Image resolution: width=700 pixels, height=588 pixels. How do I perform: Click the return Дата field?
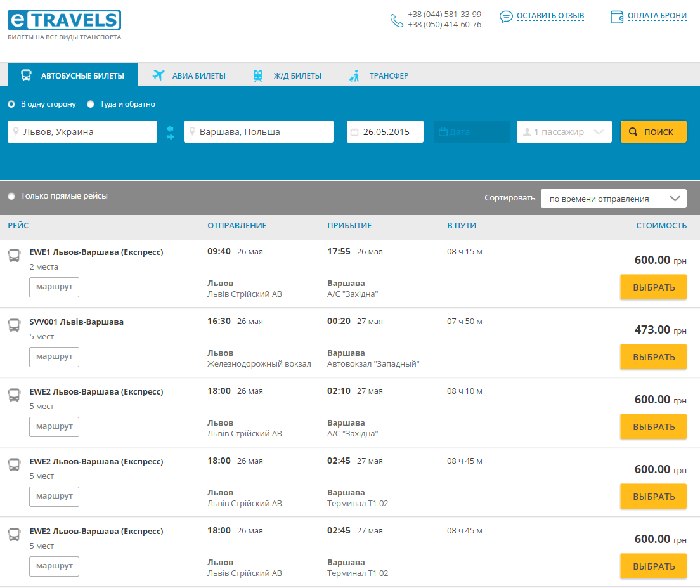click(x=472, y=132)
